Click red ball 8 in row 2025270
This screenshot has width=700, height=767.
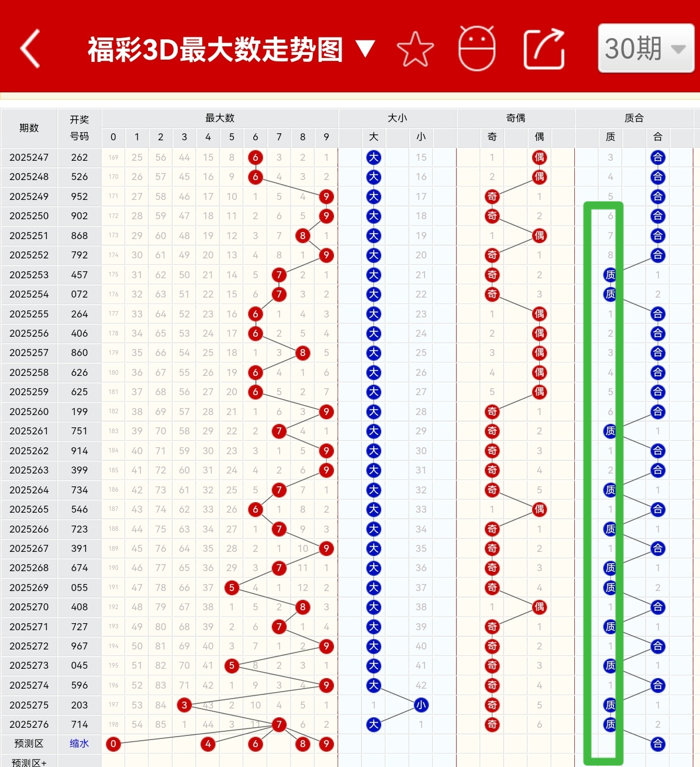point(303,607)
